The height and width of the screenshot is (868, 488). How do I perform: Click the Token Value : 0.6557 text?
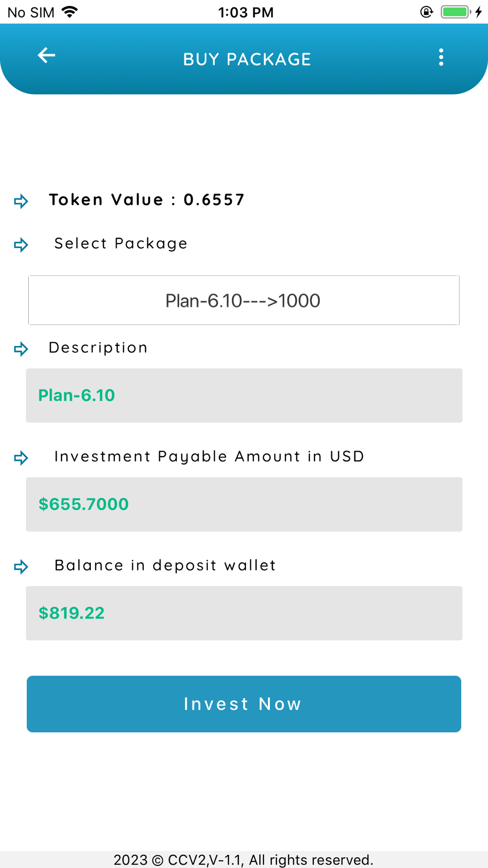coord(146,200)
